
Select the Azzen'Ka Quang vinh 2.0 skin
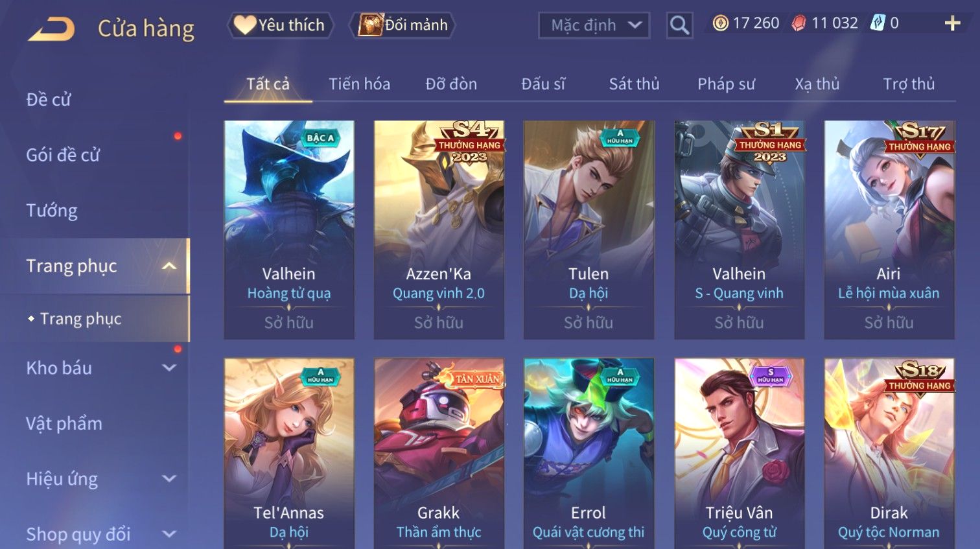click(x=439, y=229)
